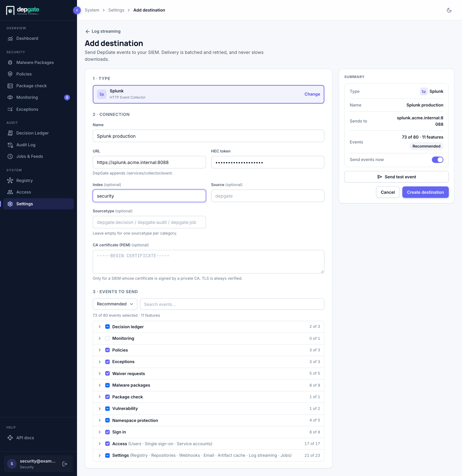Expand the Access event group
Image resolution: width=462 pixels, height=476 pixels.
click(x=100, y=444)
